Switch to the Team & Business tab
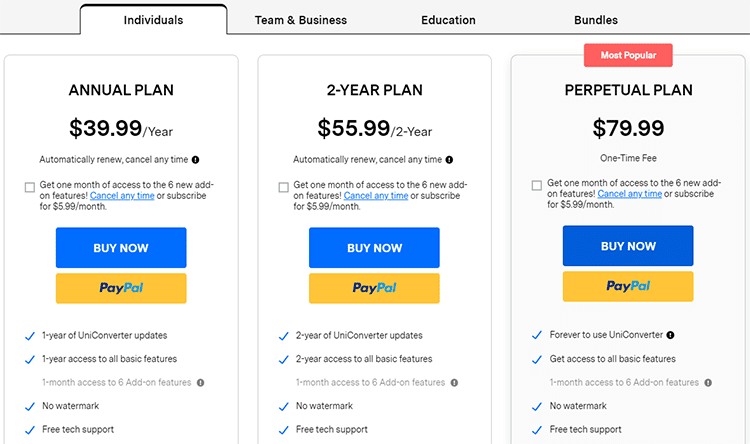 pyautogui.click(x=300, y=20)
